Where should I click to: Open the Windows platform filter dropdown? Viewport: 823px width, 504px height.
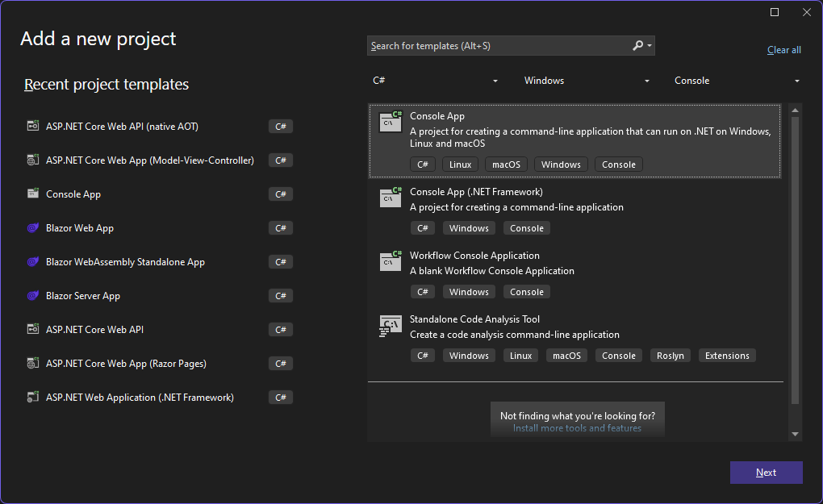coord(587,81)
